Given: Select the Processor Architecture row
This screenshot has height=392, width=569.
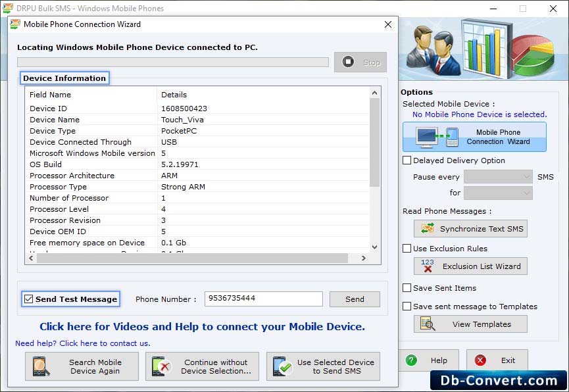Looking at the screenshot, I should (x=197, y=176).
